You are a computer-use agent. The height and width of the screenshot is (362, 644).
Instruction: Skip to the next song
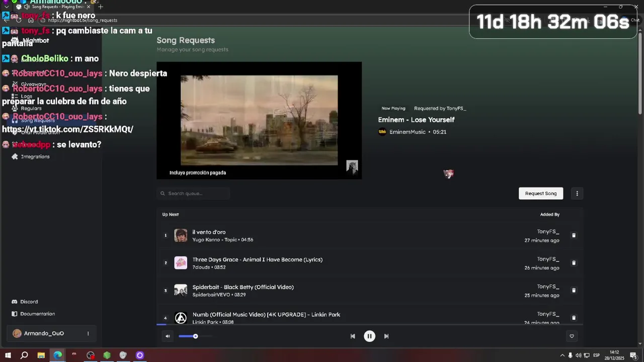click(386, 336)
